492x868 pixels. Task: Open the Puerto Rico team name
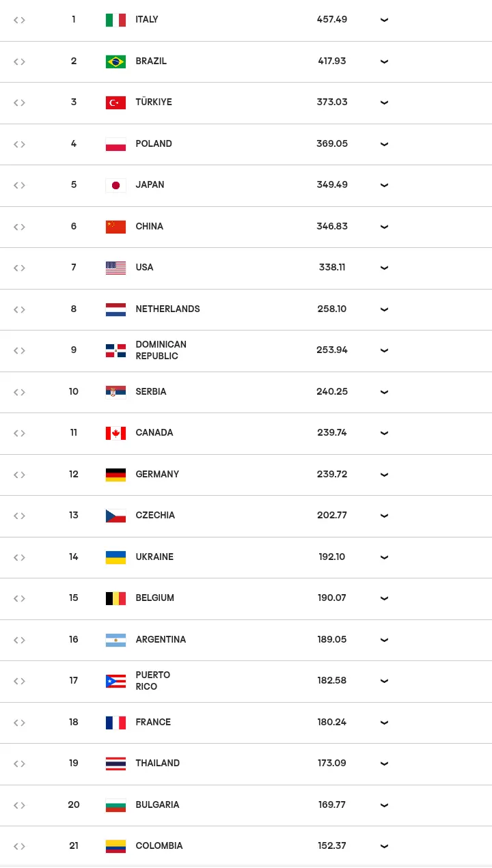pos(153,681)
